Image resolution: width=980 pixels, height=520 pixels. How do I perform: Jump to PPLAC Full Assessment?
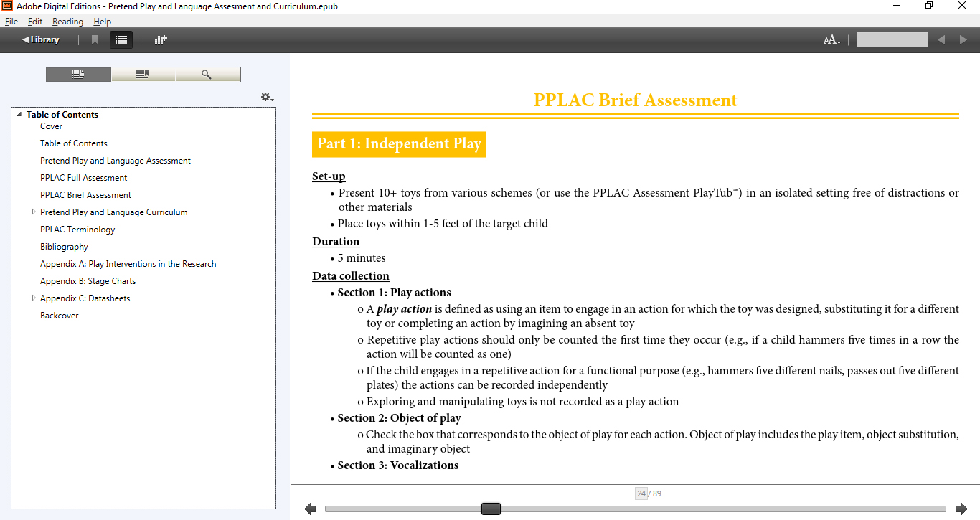[84, 178]
